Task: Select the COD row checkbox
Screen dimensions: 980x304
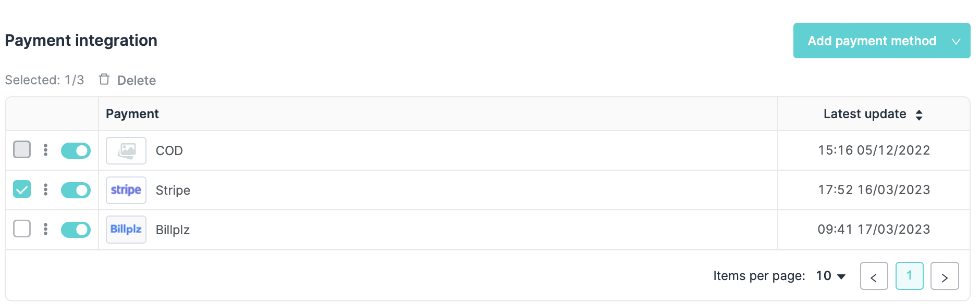Action: pos(22,149)
